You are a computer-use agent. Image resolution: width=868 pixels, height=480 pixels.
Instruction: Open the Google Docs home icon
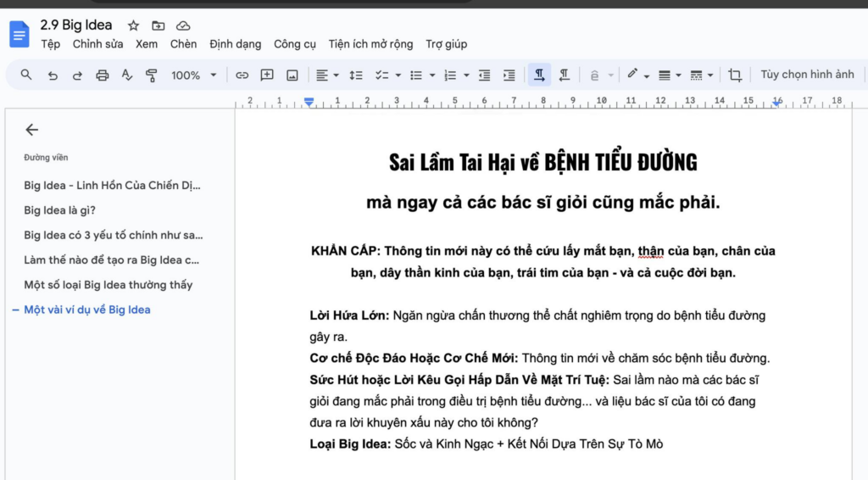19,34
